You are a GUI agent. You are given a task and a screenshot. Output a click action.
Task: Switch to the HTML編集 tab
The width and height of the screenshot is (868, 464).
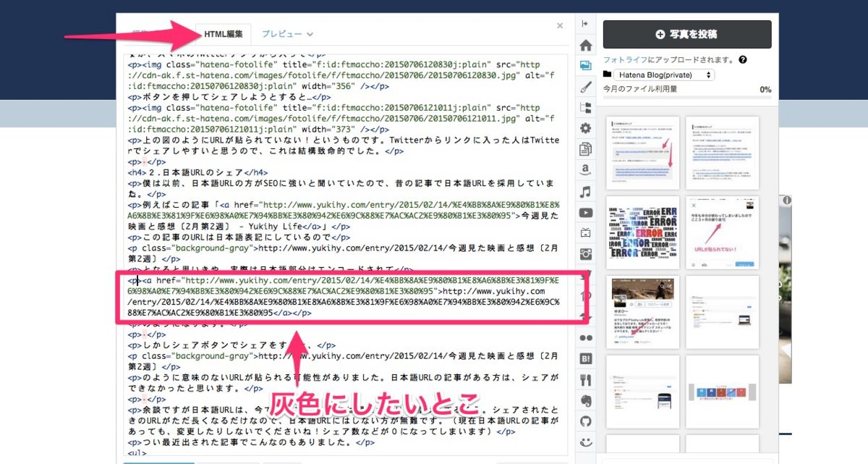tap(224, 33)
